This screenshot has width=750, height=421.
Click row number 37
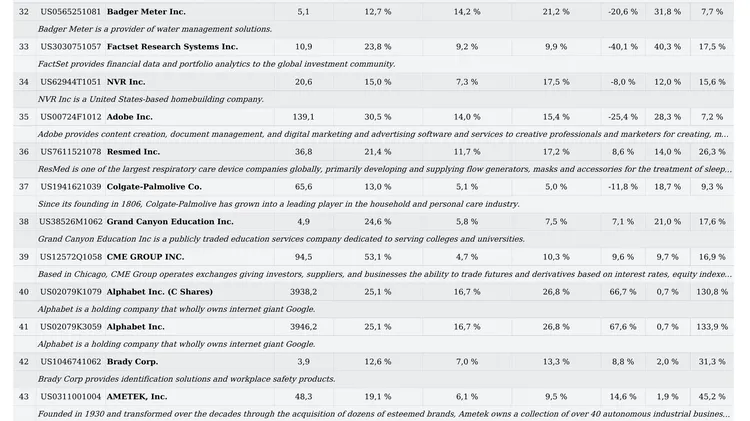24,186
